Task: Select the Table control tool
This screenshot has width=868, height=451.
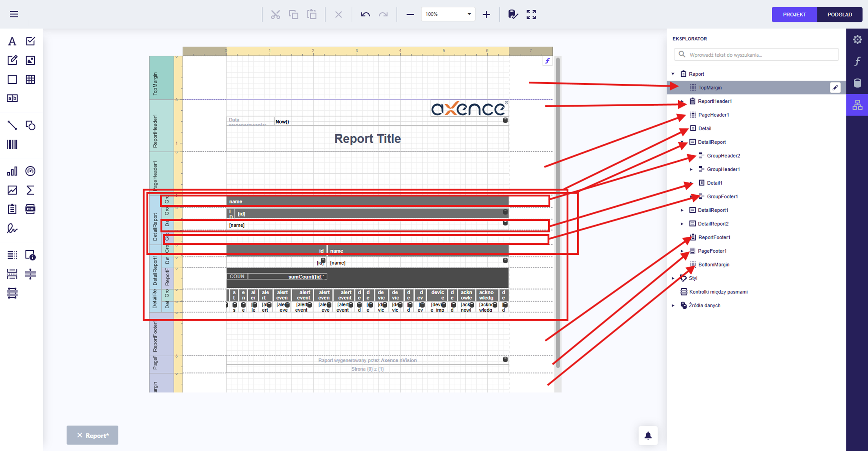Action: tap(30, 79)
